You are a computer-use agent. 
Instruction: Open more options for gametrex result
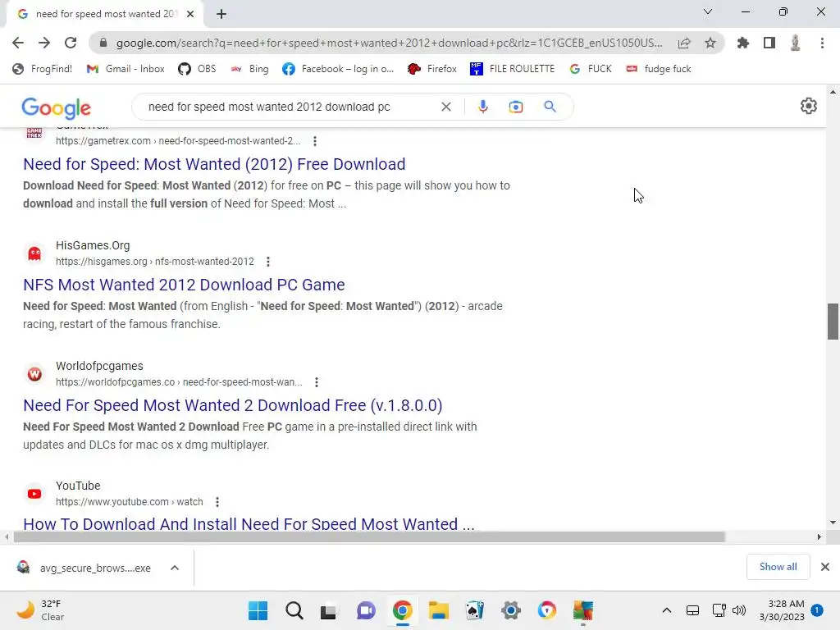pyautogui.click(x=315, y=141)
